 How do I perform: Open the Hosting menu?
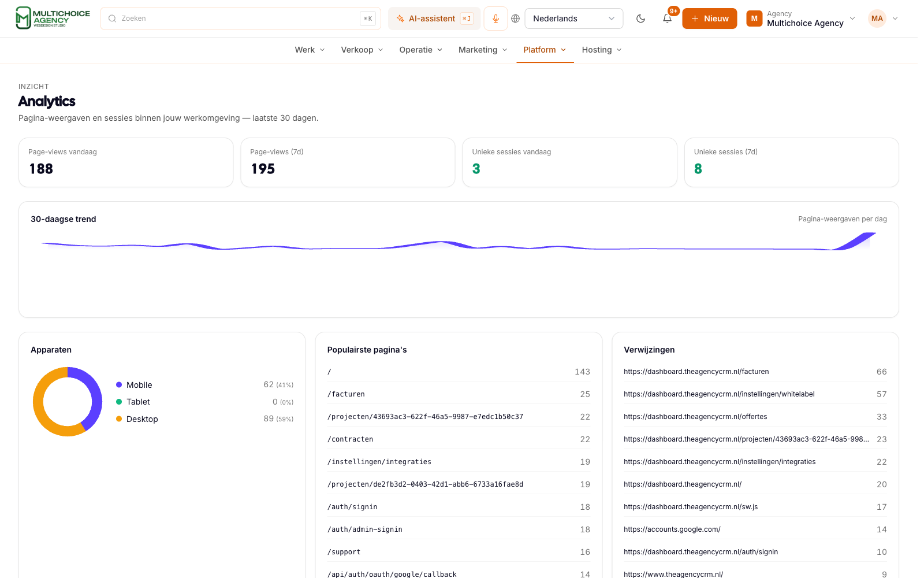(602, 50)
